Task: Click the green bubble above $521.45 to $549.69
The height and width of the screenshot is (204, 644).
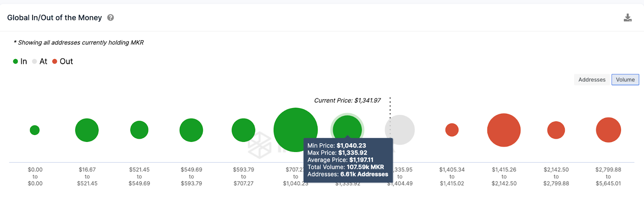Action: click(x=139, y=130)
